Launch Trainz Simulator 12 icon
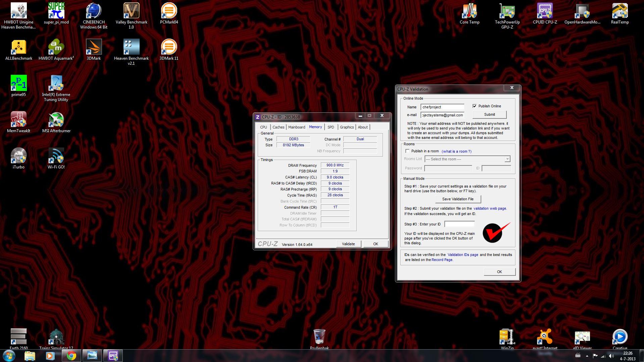Screen dimensions: 644x362 pos(56,339)
